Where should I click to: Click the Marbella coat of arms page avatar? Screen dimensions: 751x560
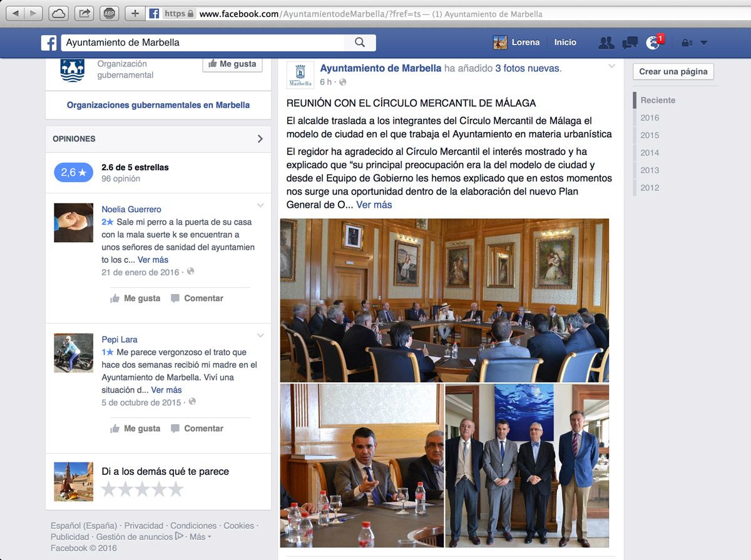(x=72, y=70)
